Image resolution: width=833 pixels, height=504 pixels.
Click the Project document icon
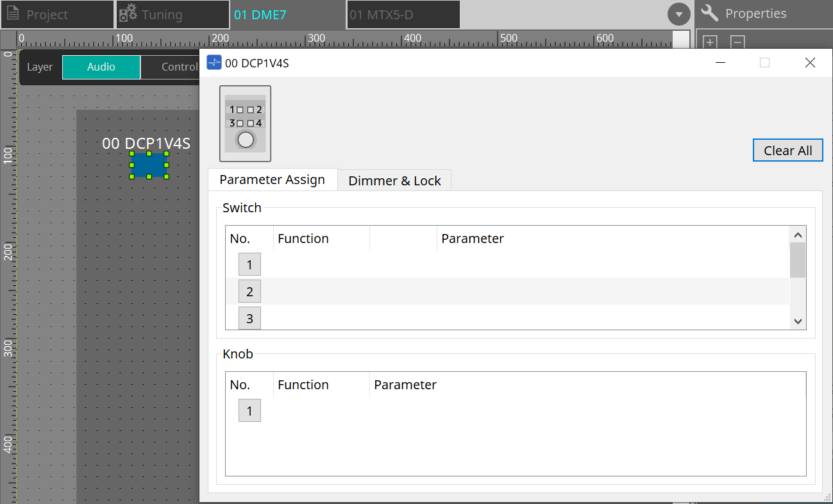pyautogui.click(x=13, y=13)
